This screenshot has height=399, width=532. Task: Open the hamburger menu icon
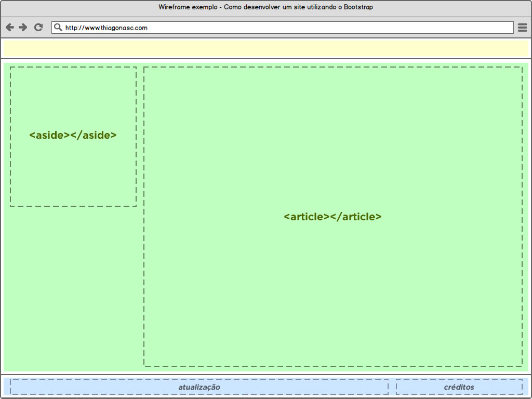coord(522,27)
